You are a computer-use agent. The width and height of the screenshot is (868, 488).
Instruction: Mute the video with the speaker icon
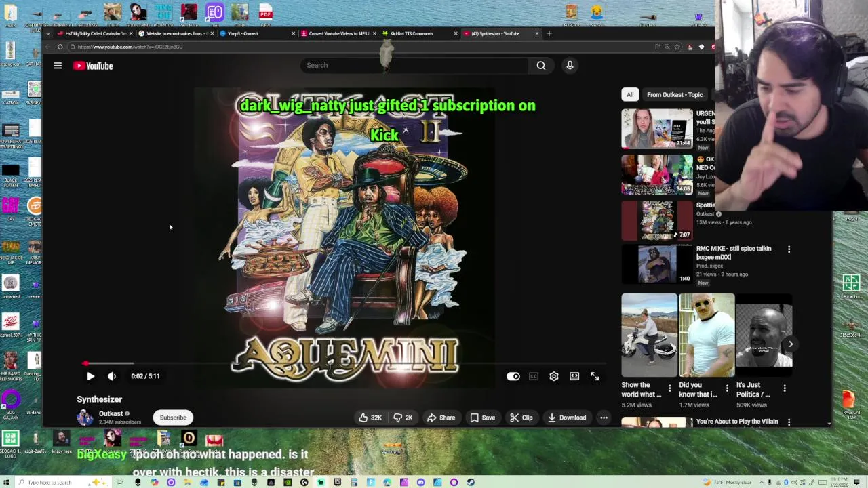tap(112, 376)
